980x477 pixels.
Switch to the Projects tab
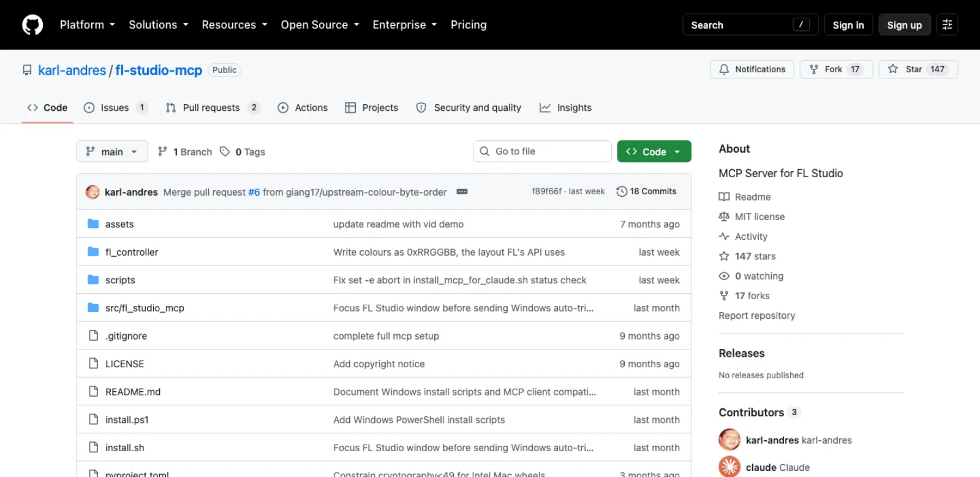tap(371, 108)
